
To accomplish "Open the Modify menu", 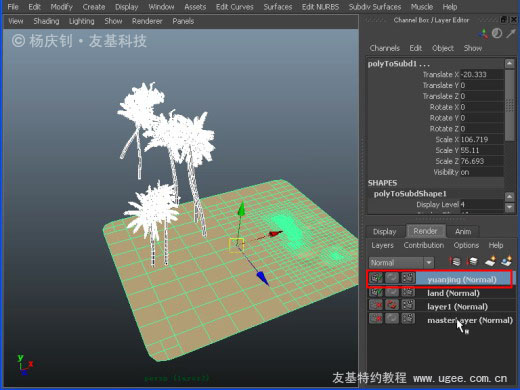I will click(x=61, y=7).
